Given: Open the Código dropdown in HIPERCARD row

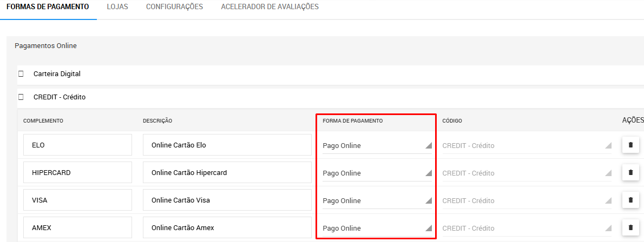Looking at the screenshot, I should (527, 173).
